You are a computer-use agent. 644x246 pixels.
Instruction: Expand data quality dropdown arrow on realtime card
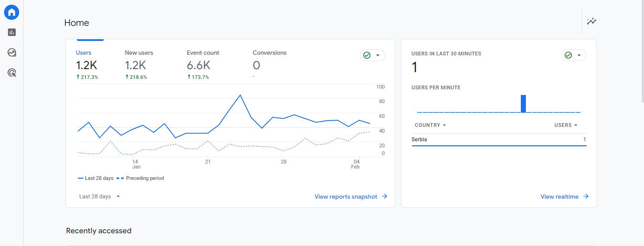(x=579, y=55)
